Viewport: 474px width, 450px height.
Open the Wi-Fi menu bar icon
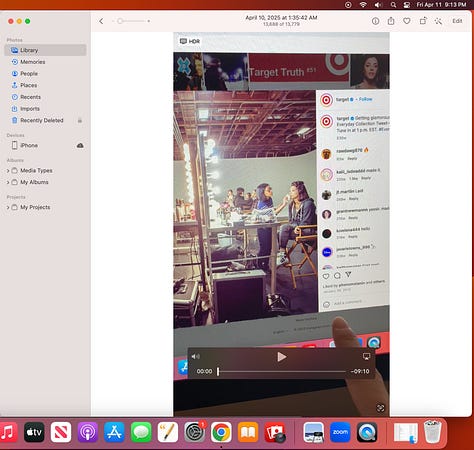tap(363, 5)
